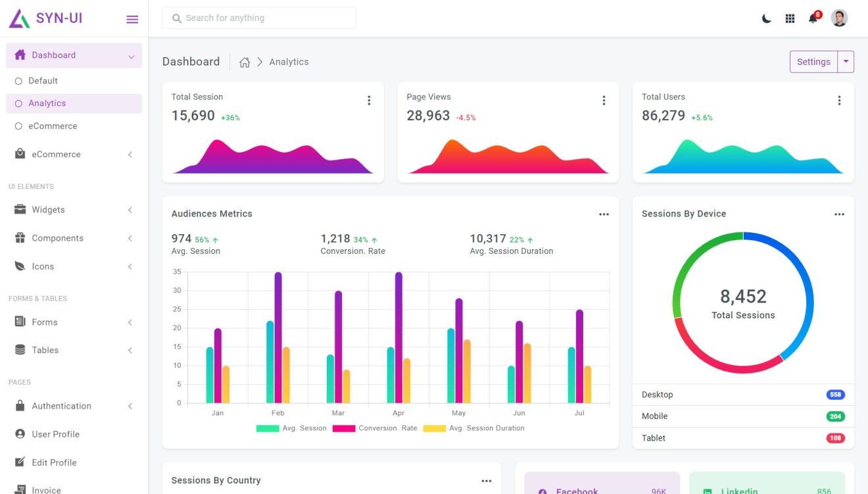Click the Settings button
The image size is (868, 494).
click(x=813, y=61)
